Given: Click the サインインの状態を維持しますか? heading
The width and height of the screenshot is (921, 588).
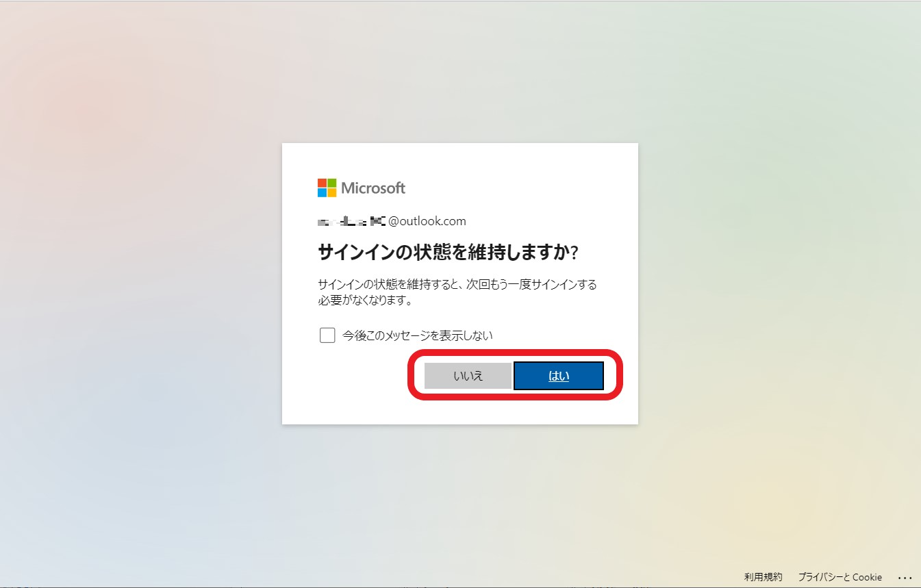Looking at the screenshot, I should (449, 252).
